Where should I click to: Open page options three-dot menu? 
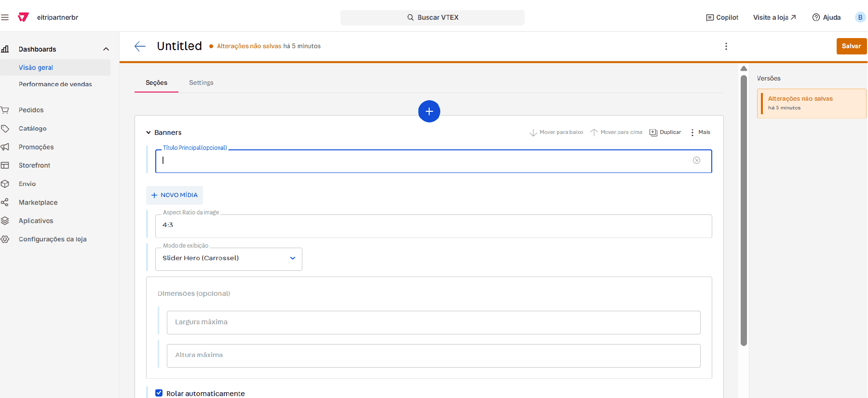coord(726,46)
